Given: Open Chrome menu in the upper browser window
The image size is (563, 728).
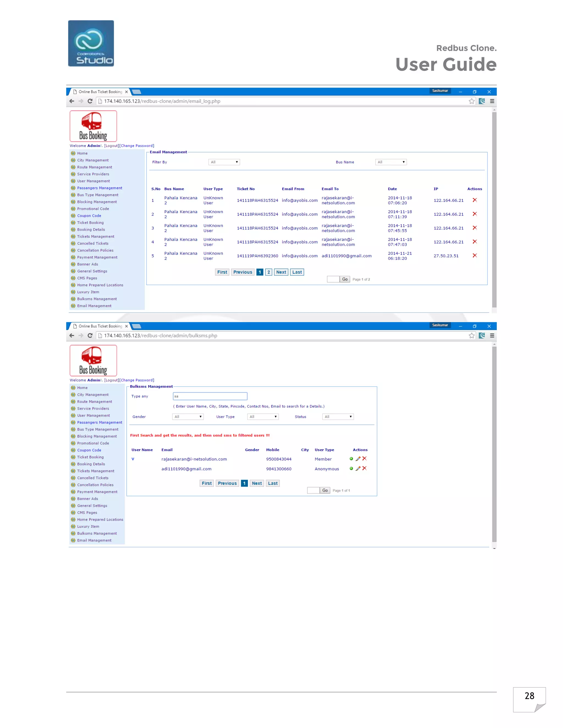Looking at the screenshot, I should (492, 101).
